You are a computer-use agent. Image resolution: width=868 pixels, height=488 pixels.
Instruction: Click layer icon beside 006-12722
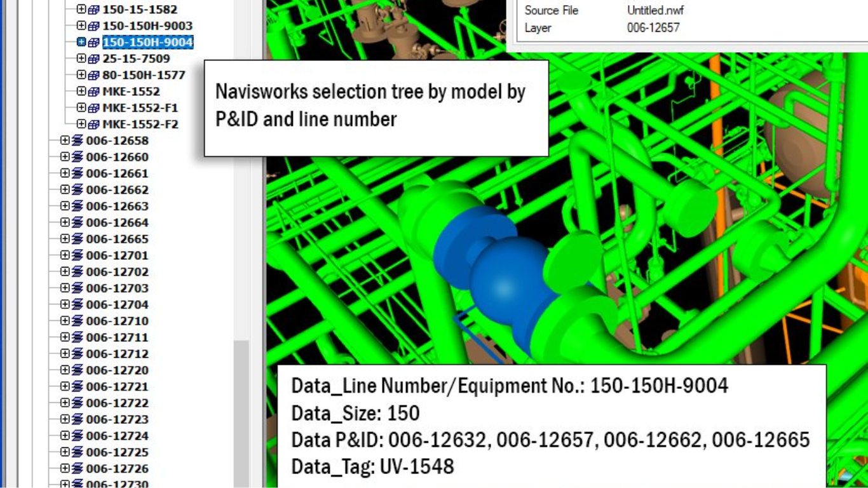coord(78,403)
